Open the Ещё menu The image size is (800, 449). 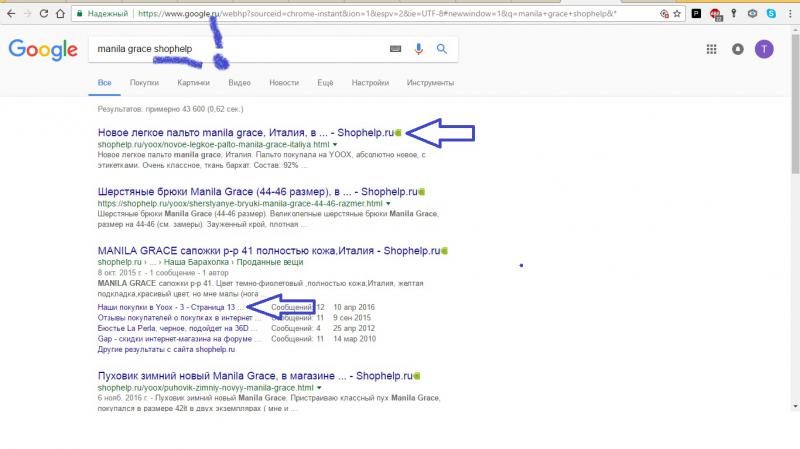tap(325, 83)
